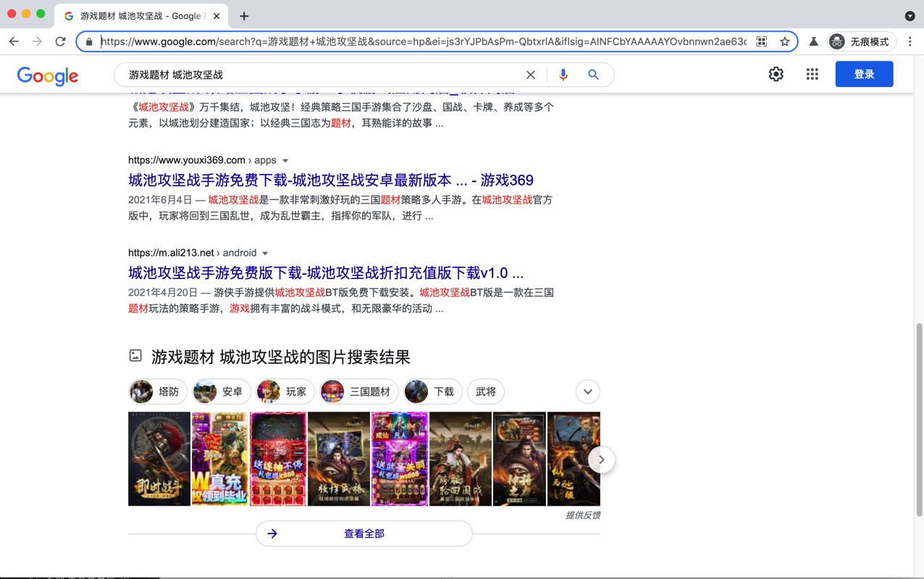Open the 真充 colorful game image
Image resolution: width=924 pixels, height=579 pixels.
click(220, 459)
